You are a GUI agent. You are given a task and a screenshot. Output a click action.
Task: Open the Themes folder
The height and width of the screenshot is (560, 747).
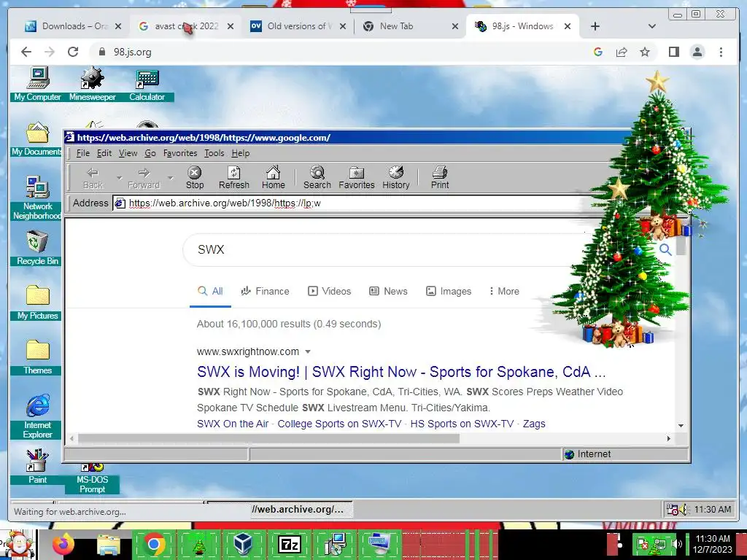(x=38, y=357)
